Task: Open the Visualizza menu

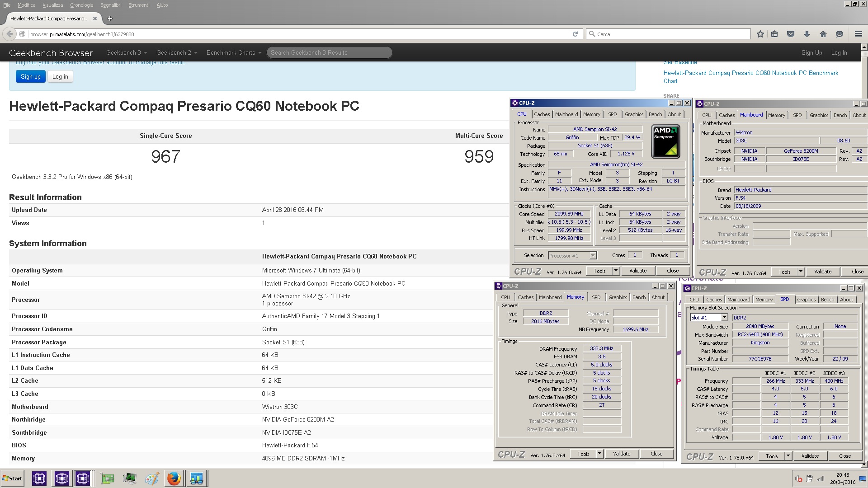Action: pos(52,5)
